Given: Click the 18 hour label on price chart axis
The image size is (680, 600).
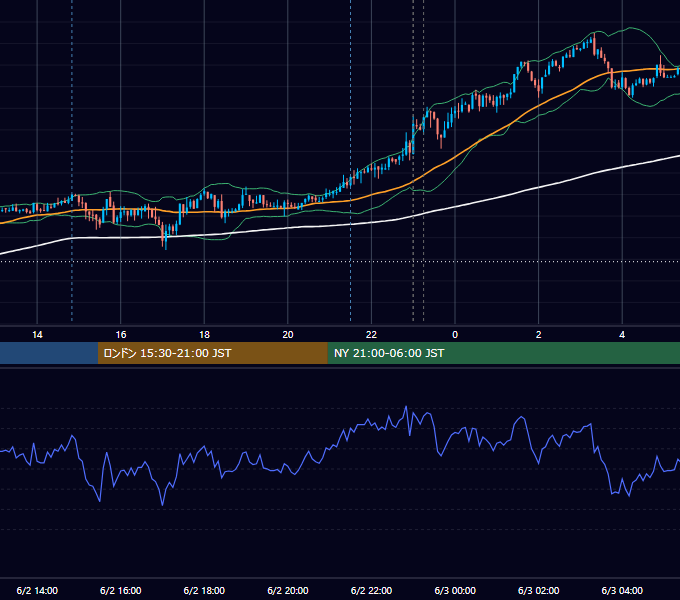Looking at the screenshot, I should [x=204, y=335].
